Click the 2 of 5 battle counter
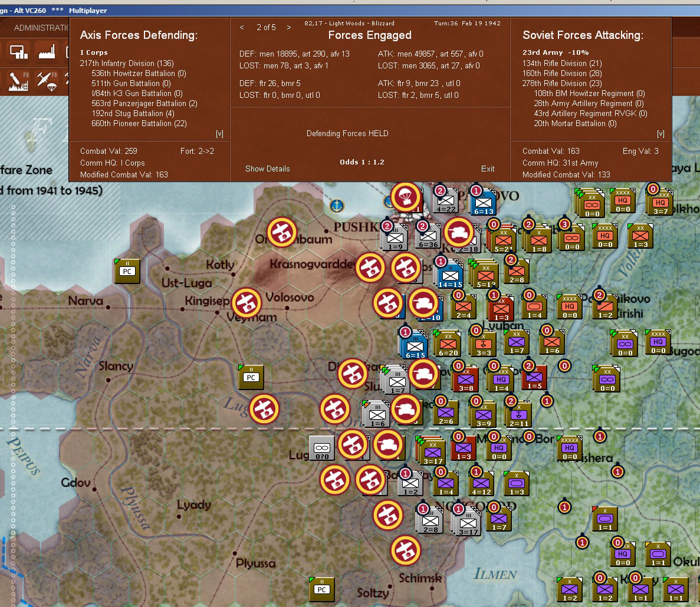This screenshot has width=700, height=607. [265, 28]
